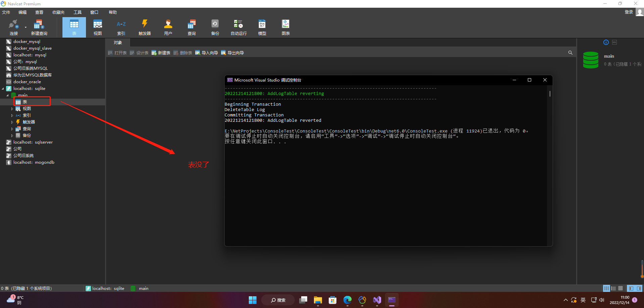Click 设计表 button
The image size is (644, 308).
139,53
